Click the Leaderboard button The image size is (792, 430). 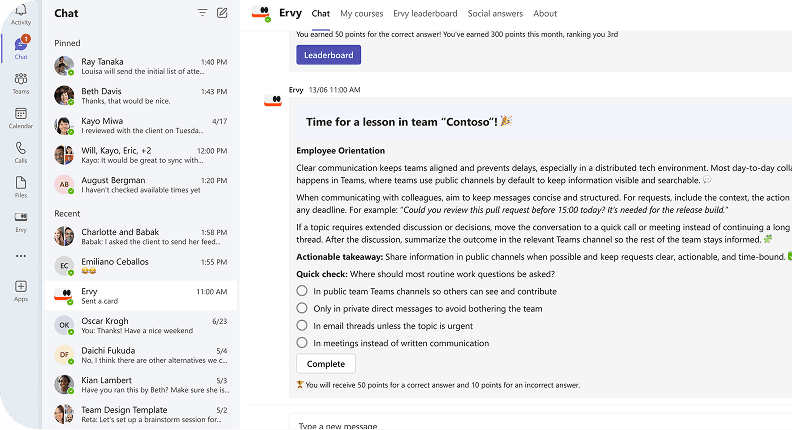click(x=328, y=55)
